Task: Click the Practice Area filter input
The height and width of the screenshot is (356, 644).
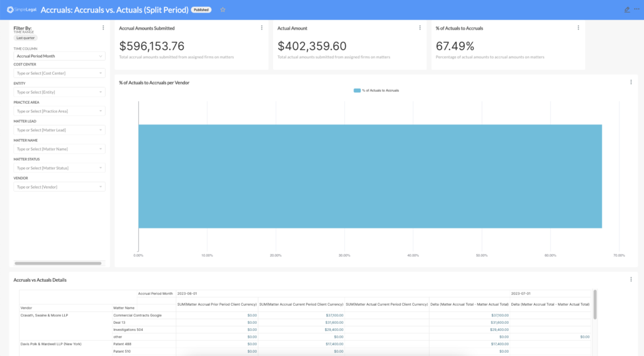Action: click(x=59, y=111)
